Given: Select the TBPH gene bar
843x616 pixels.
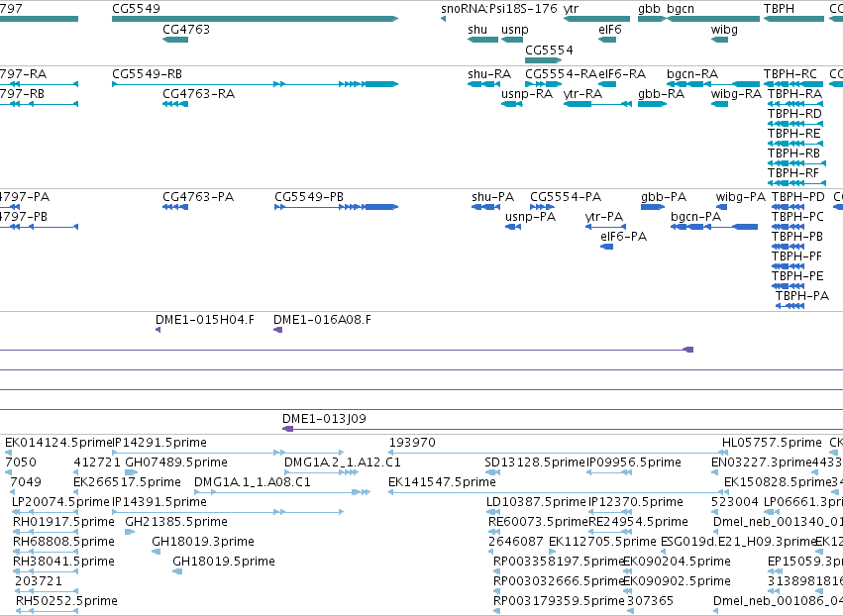Looking at the screenshot, I should [x=793, y=19].
